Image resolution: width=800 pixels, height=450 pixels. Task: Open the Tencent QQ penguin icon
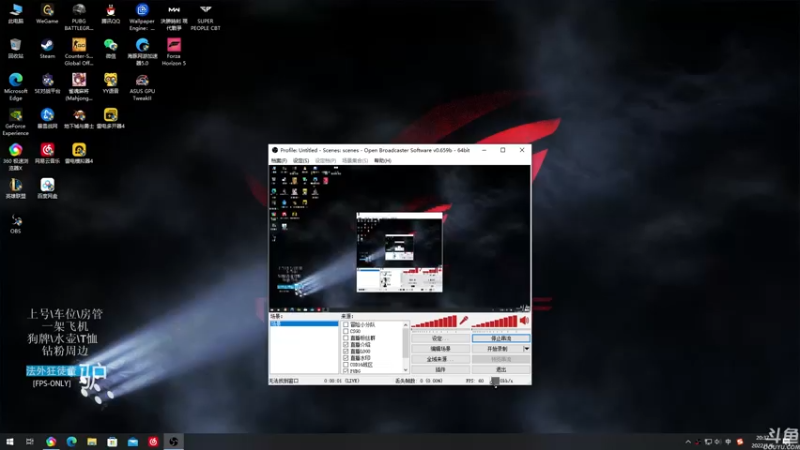(x=110, y=14)
